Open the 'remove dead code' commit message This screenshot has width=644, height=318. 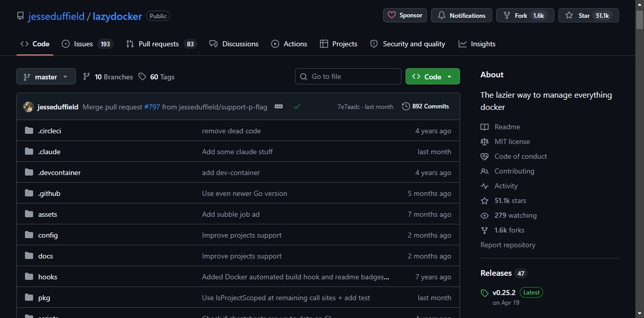tap(231, 131)
